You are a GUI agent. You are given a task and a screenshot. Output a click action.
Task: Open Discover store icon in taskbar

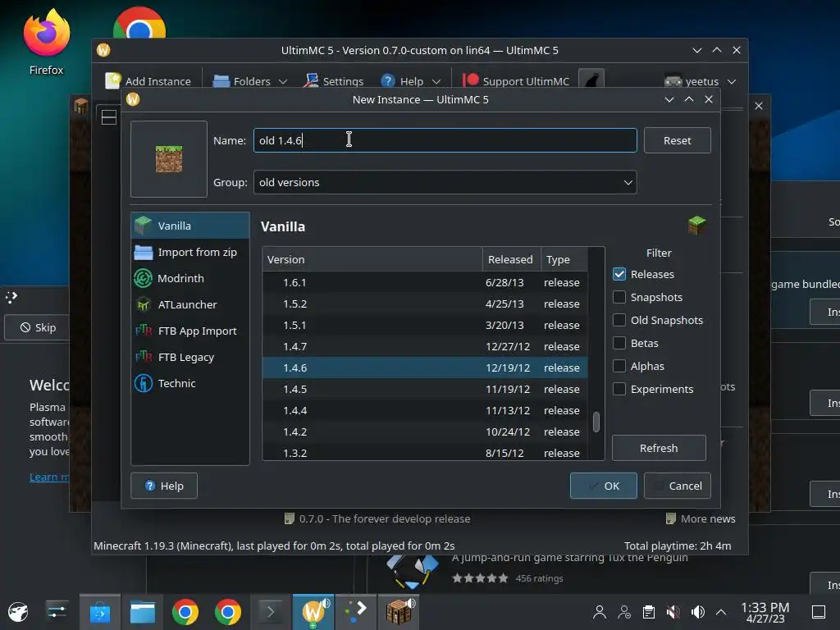pos(100,612)
